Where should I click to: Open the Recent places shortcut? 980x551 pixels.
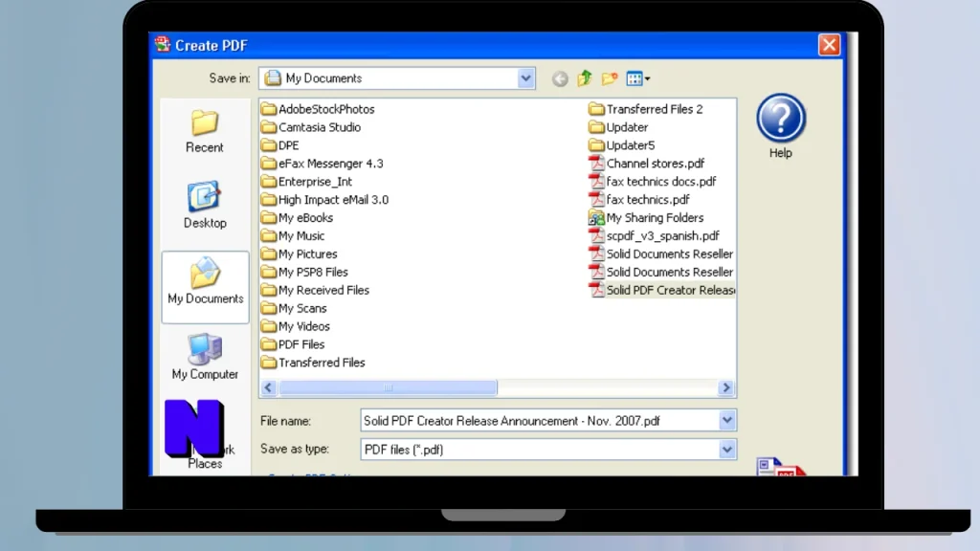[x=205, y=132]
